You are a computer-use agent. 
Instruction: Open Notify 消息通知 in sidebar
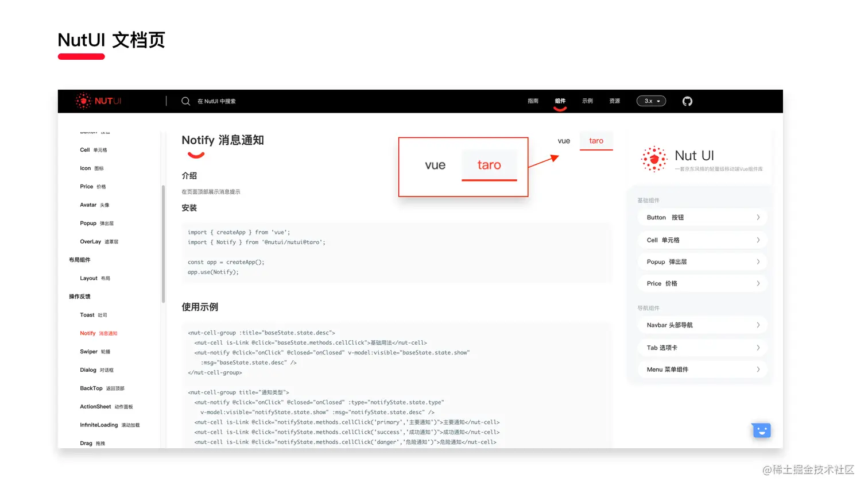point(99,333)
